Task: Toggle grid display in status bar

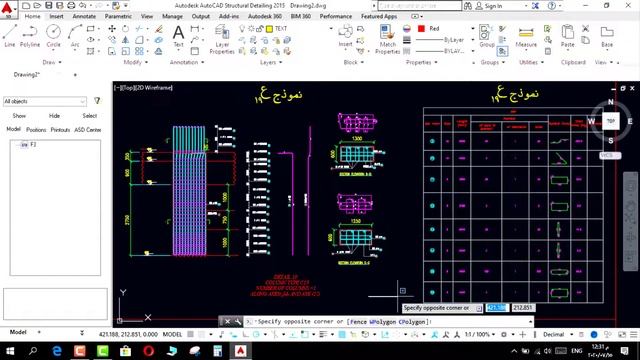Action: click(191, 334)
